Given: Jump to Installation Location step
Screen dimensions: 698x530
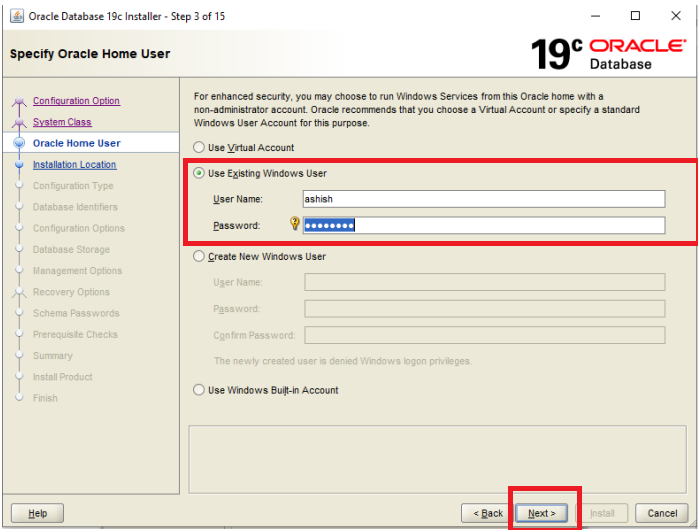Looking at the screenshot, I should click(74, 165).
